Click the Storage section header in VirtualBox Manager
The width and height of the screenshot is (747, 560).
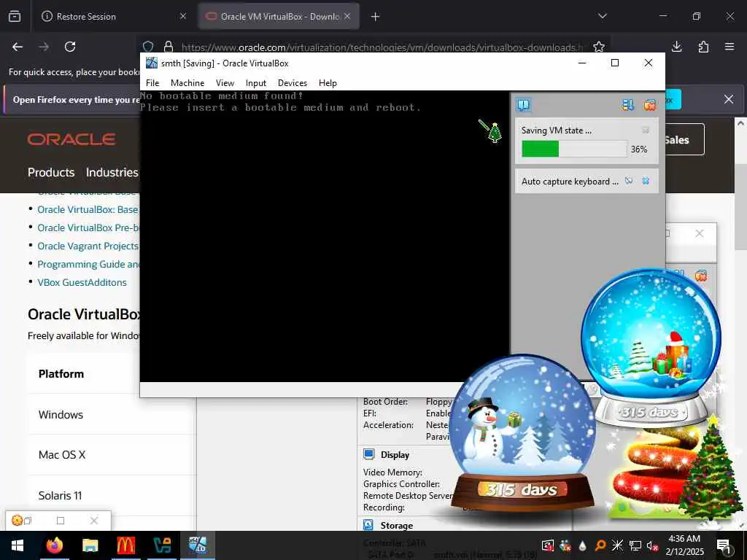pyautogui.click(x=396, y=526)
